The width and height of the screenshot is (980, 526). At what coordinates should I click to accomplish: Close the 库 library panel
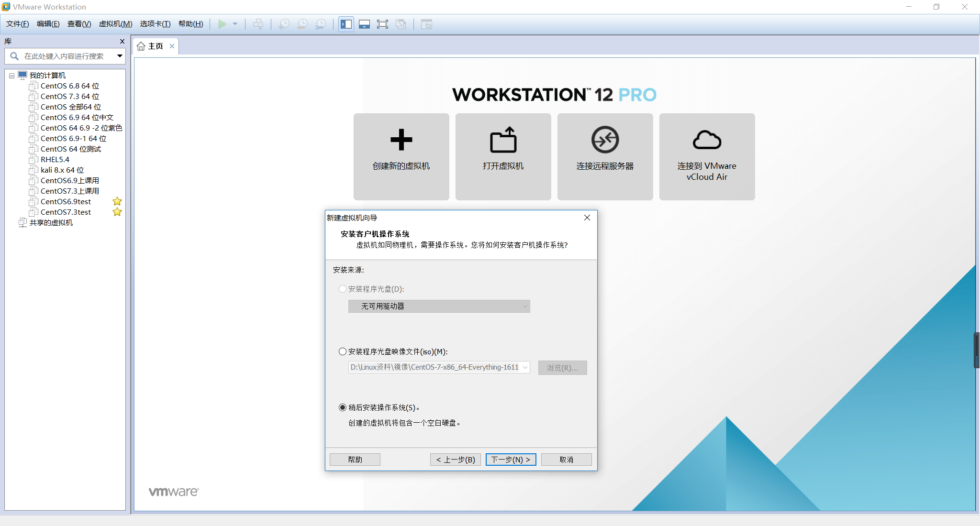click(122, 41)
